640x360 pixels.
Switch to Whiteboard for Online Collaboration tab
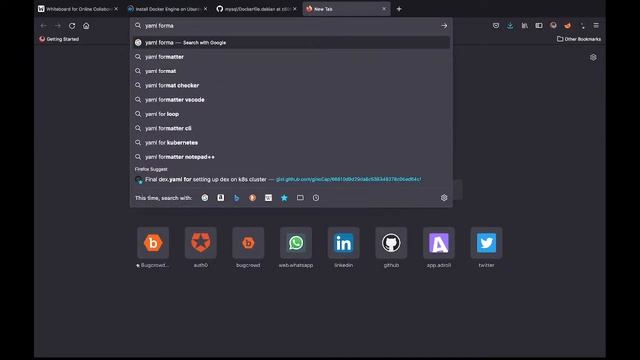pos(78,9)
